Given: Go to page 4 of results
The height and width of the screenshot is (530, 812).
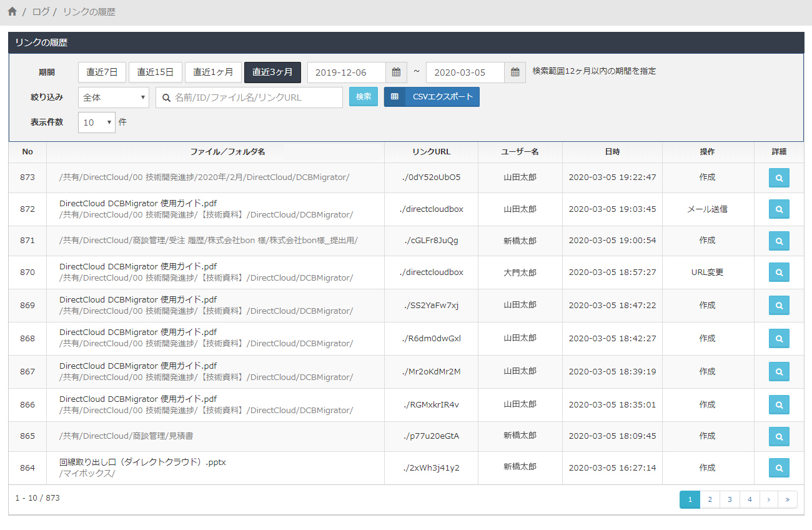Looking at the screenshot, I should pyautogui.click(x=750, y=499).
